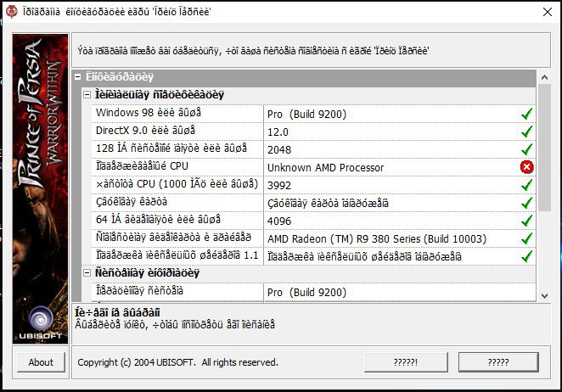Image resolution: width=562 pixels, height=392 pixels.
Task: Click 'Pro (Build 9200)' in the lower section
Action: pyautogui.click(x=306, y=293)
